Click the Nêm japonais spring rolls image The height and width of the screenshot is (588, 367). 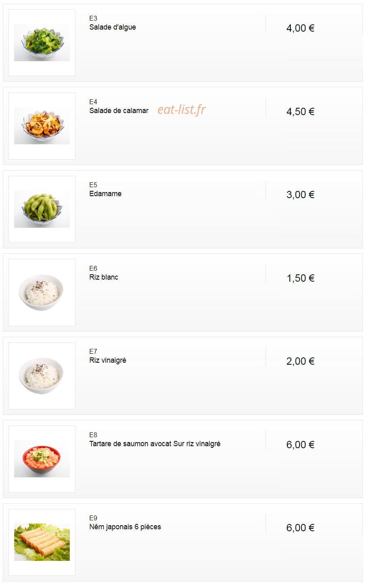(x=42, y=542)
